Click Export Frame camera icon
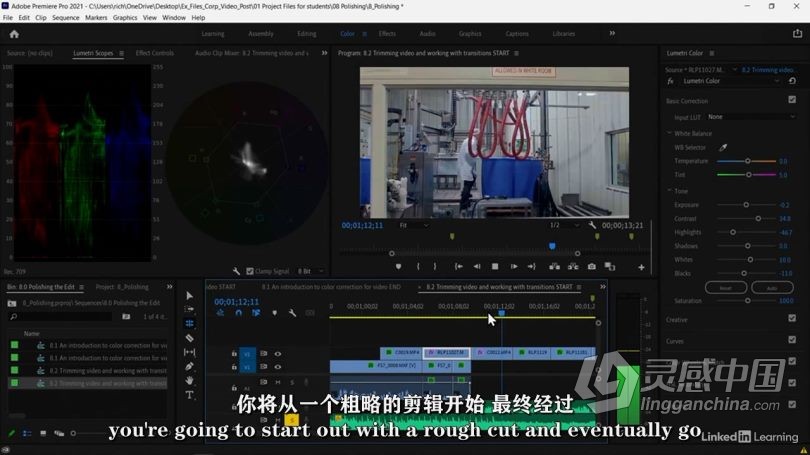Image resolution: width=810 pixels, height=455 pixels. coord(591,266)
